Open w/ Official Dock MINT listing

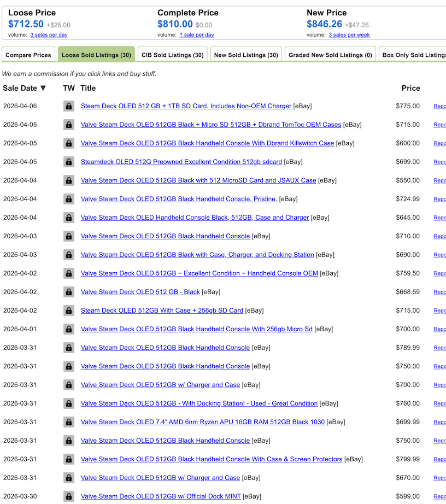[x=161, y=496]
